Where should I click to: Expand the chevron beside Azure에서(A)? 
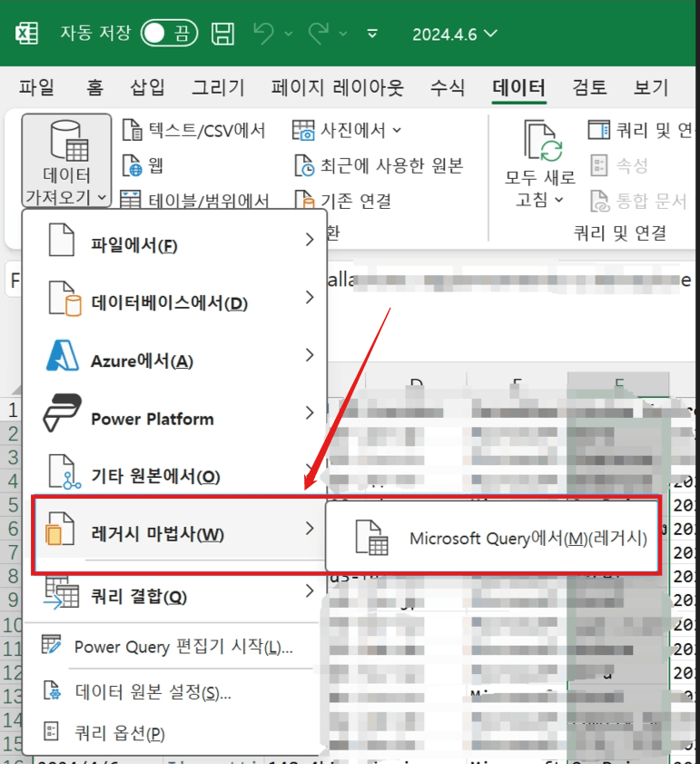point(310,354)
